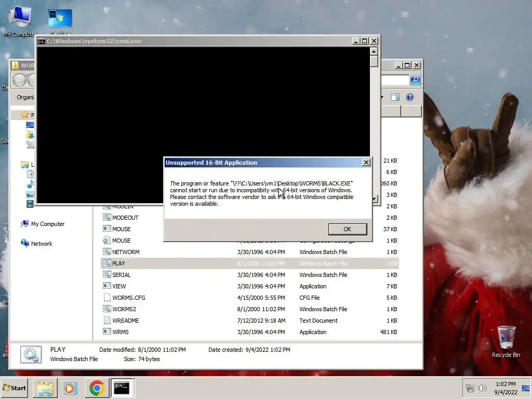This screenshot has width=532, height=399.
Task: Open Windows Explorer from taskbar
Action: click(45, 388)
